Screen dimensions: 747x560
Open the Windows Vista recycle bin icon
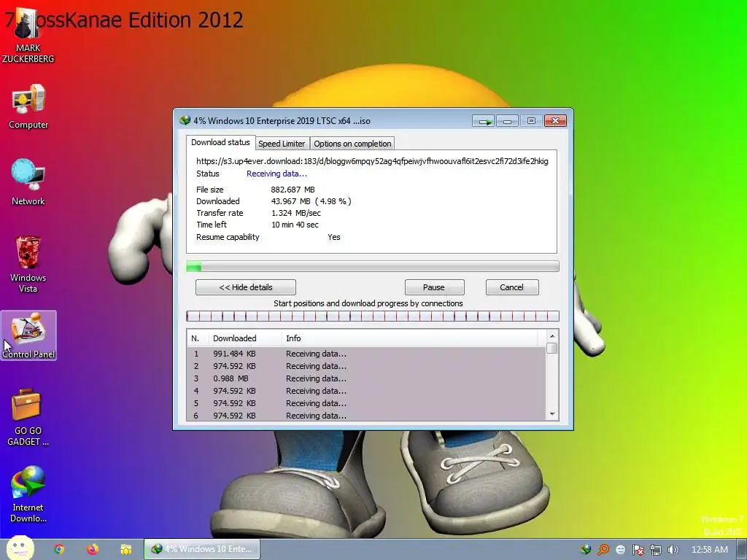point(28,264)
